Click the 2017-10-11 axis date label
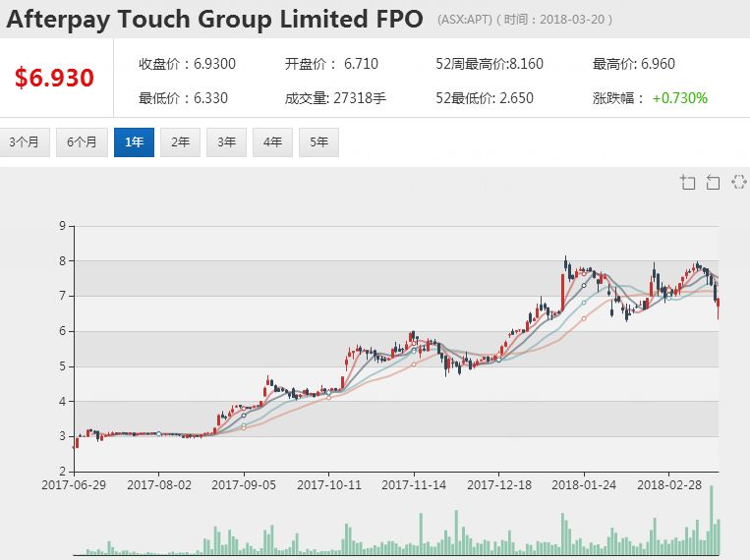The height and width of the screenshot is (560, 750). tap(329, 485)
